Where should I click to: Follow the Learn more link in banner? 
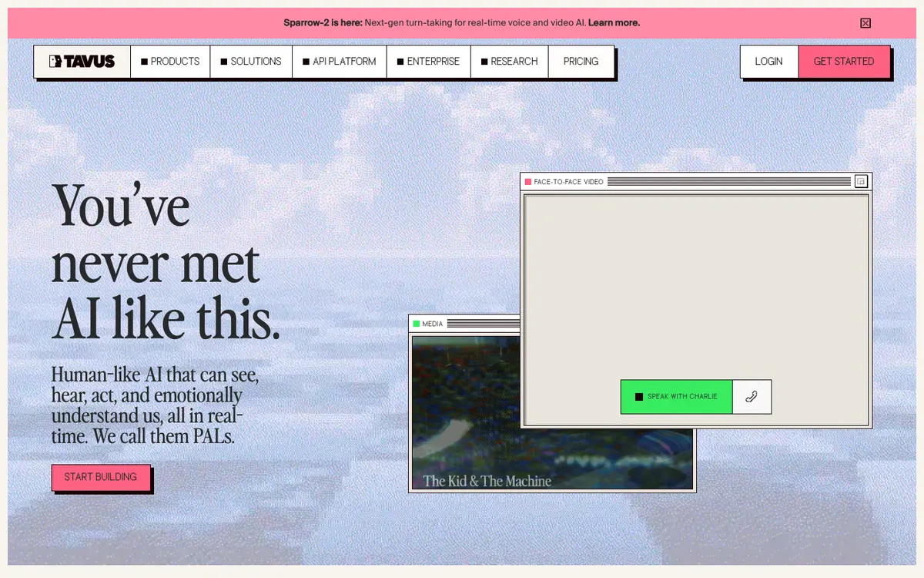click(614, 23)
